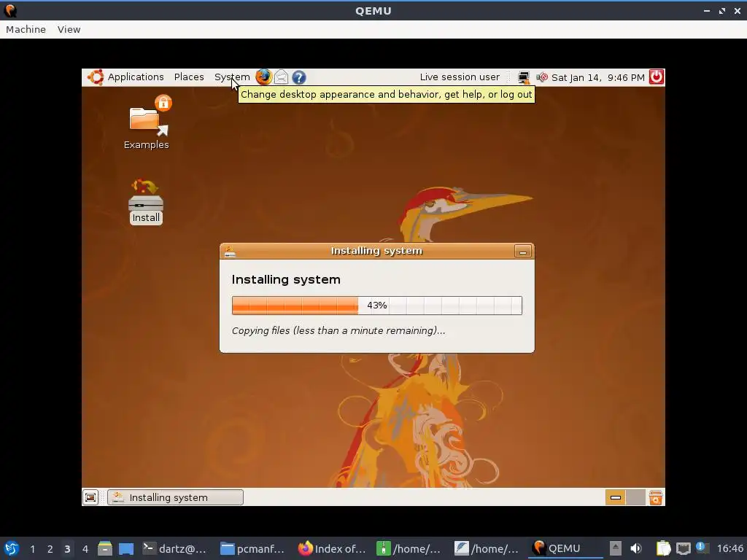Open the network connection icon in panel
This screenshot has height=560, width=747.
click(524, 77)
